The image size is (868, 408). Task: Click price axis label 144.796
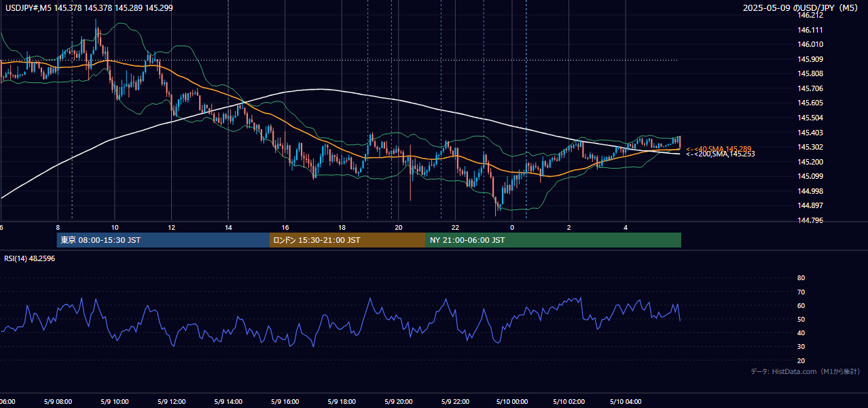pos(810,220)
